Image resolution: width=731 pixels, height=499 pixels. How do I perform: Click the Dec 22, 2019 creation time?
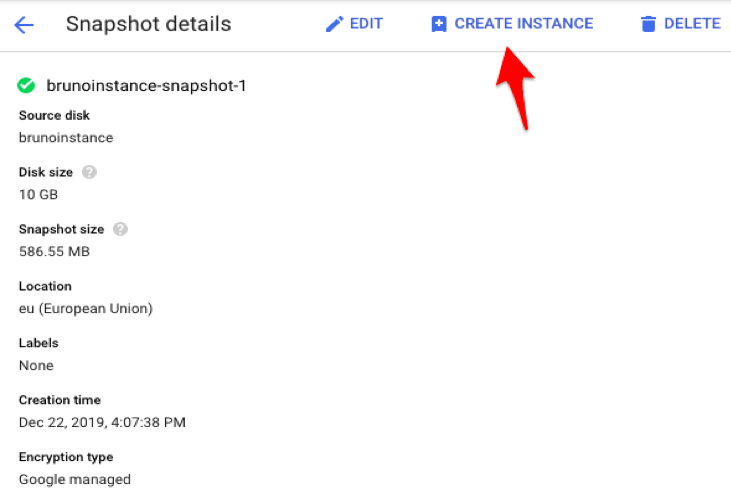pos(102,423)
